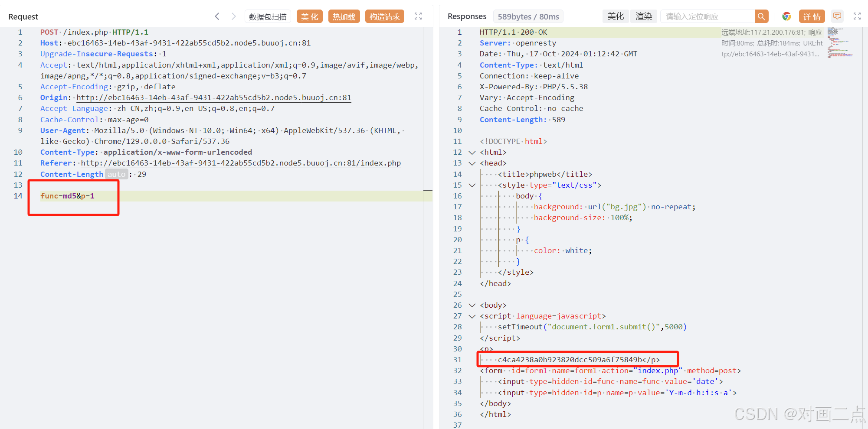
Task: Click the 详情 details button
Action: [812, 16]
